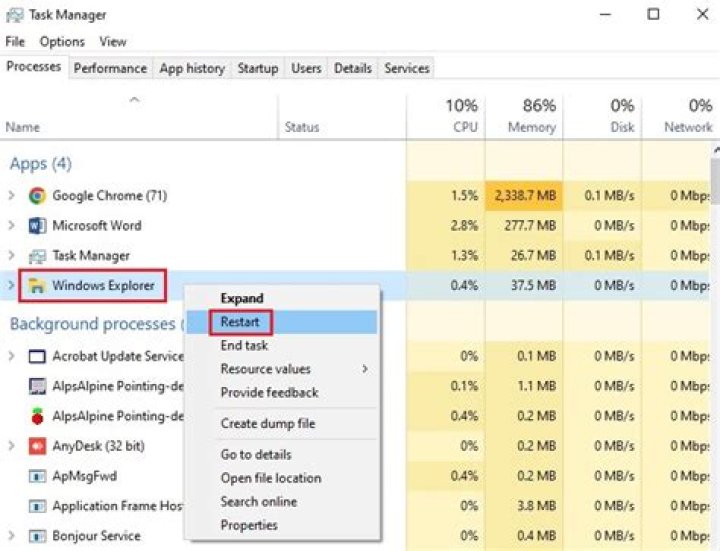The height and width of the screenshot is (551, 720).
Task: Open the Options menu
Action: pos(62,42)
